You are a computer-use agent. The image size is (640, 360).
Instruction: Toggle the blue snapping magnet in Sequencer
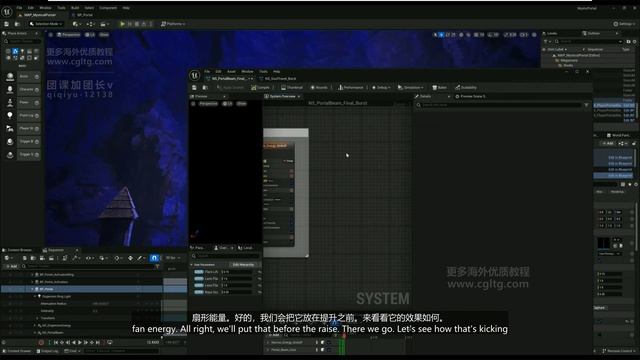click(154, 258)
